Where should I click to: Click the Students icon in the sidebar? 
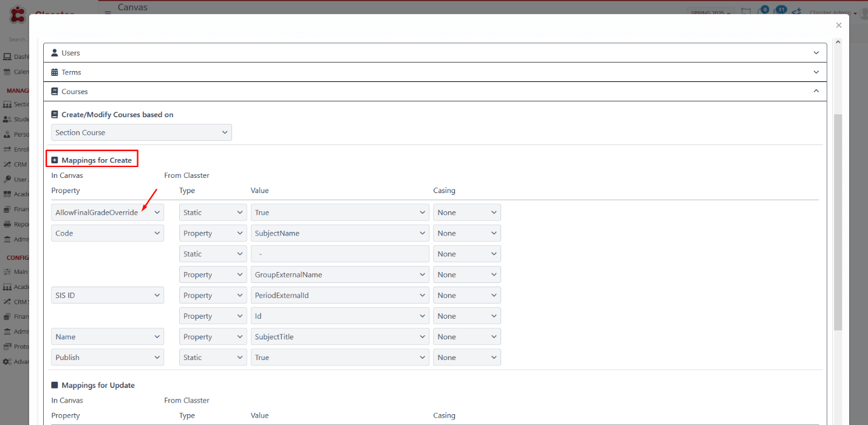pos(7,120)
